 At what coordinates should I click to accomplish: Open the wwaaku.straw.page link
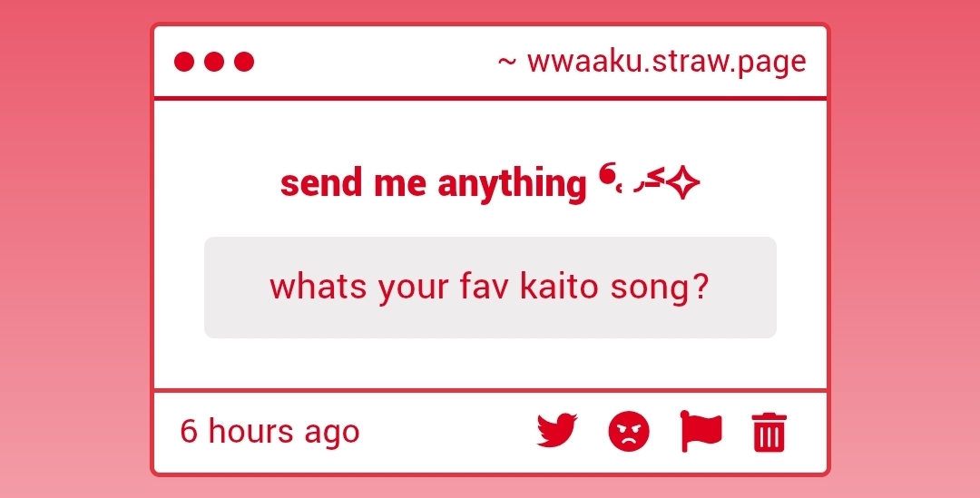point(666,62)
